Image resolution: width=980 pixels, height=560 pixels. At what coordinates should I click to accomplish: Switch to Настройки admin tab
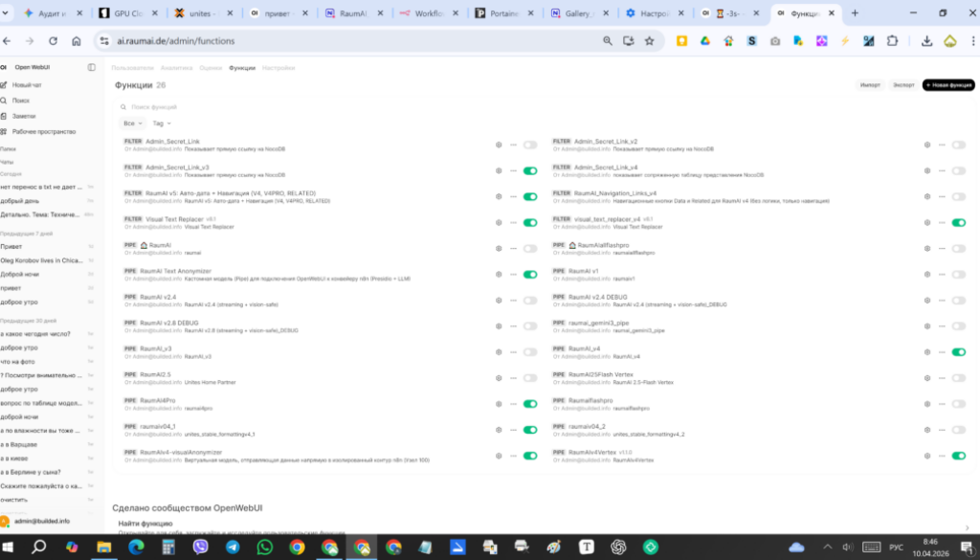tap(278, 68)
